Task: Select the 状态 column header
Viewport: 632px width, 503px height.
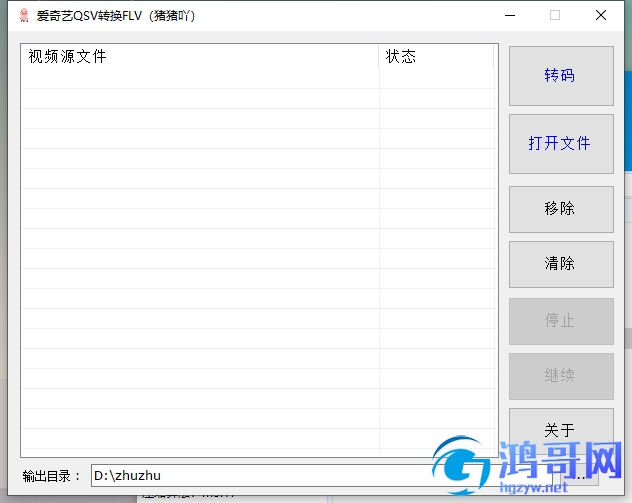Action: point(437,56)
